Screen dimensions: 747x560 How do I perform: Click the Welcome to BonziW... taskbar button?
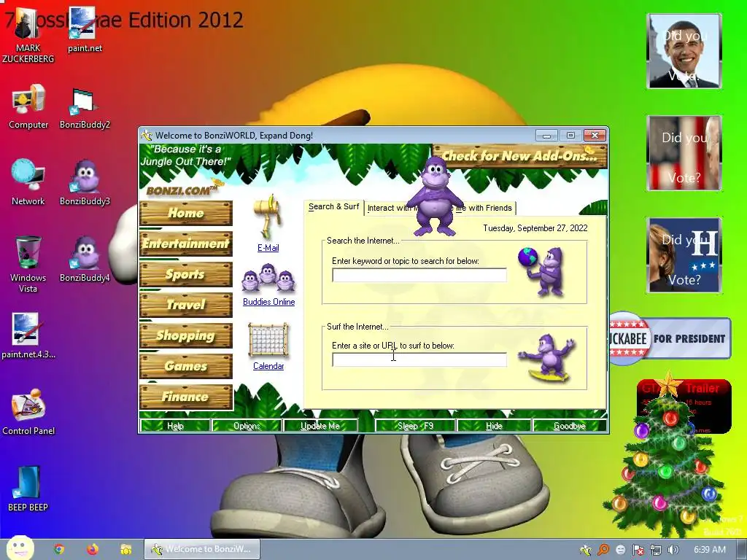[x=202, y=549]
